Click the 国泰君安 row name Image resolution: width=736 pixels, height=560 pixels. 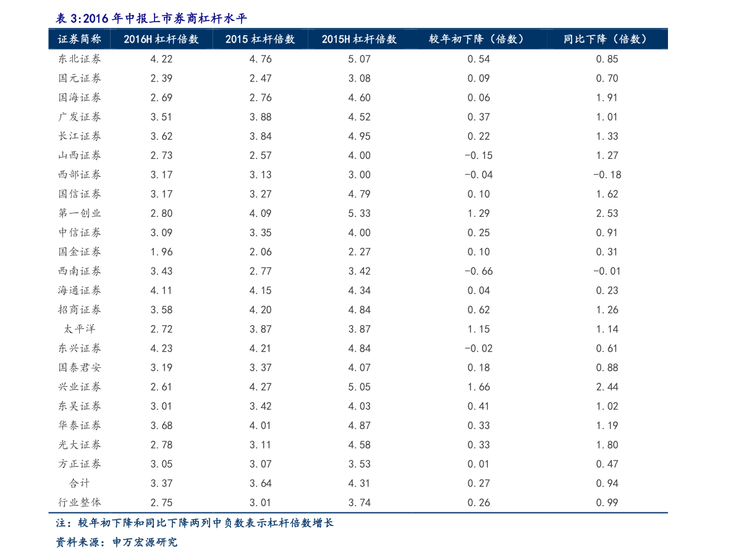(79, 368)
